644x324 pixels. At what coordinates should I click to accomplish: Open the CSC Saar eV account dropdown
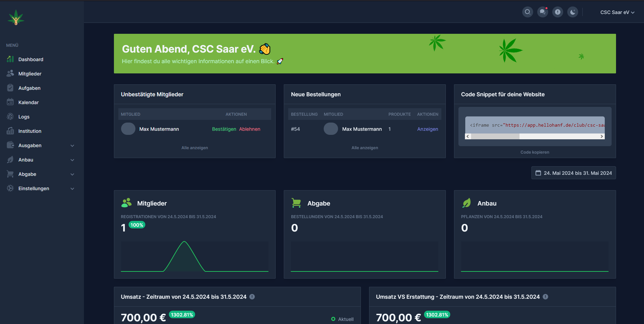(x=617, y=12)
